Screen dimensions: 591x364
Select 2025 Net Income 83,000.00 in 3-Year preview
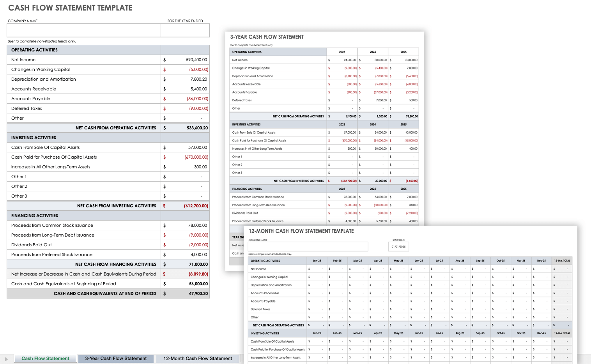[411, 60]
